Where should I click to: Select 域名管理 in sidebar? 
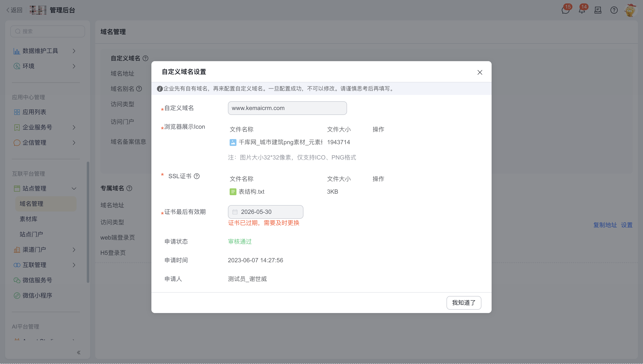coord(46,204)
